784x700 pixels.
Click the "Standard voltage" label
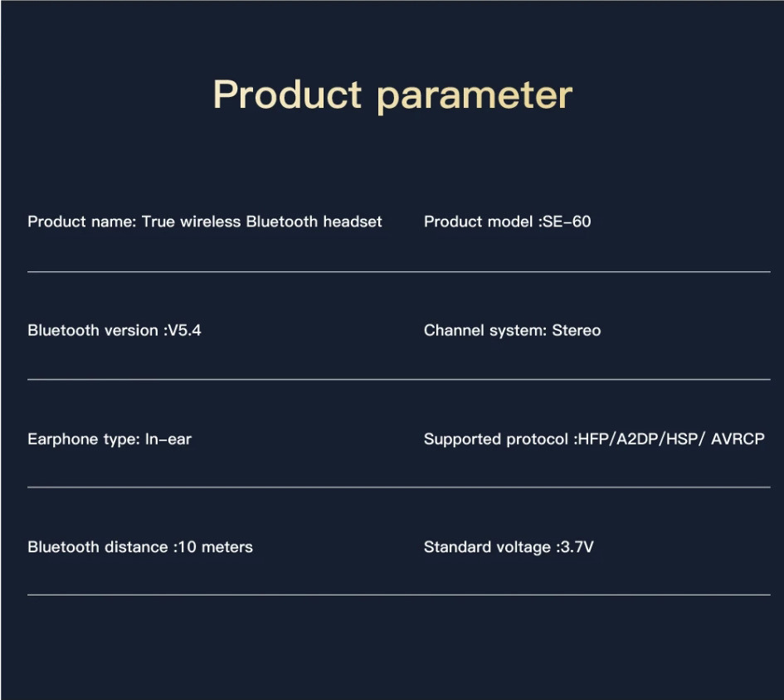[x=487, y=547]
